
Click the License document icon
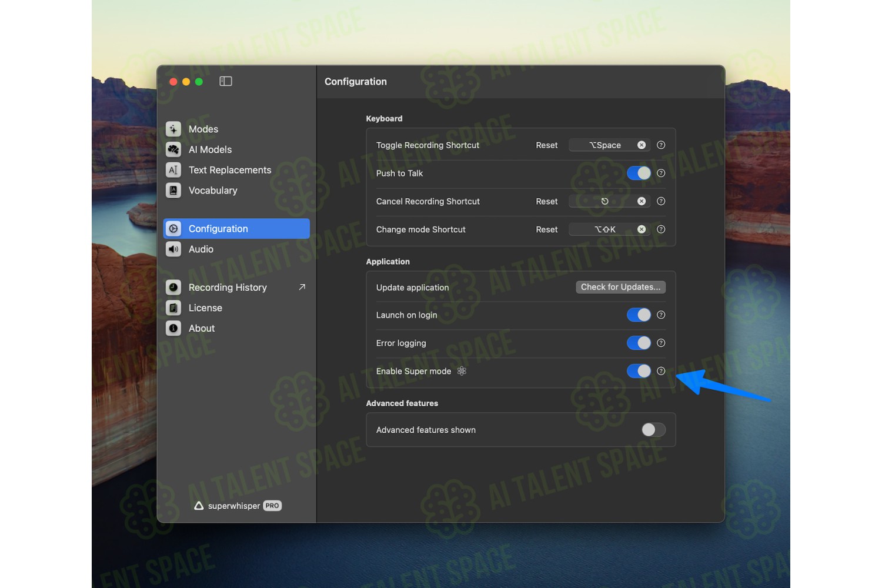click(x=173, y=308)
